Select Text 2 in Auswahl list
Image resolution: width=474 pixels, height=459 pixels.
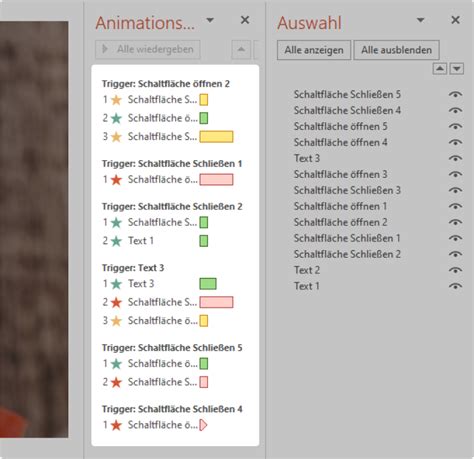pos(307,270)
